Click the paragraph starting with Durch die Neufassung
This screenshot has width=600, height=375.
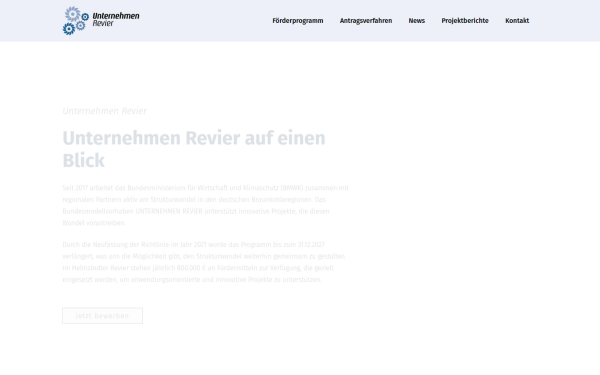(205, 262)
